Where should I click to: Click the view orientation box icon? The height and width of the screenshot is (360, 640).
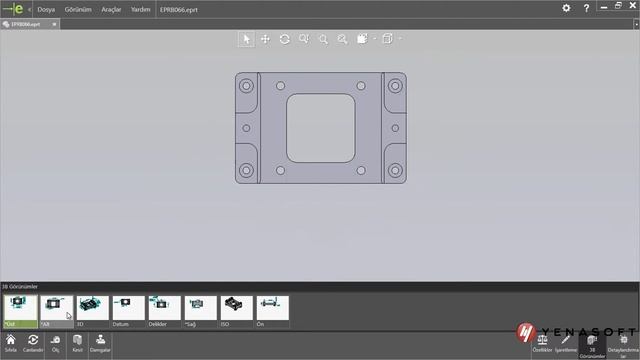tap(387, 39)
